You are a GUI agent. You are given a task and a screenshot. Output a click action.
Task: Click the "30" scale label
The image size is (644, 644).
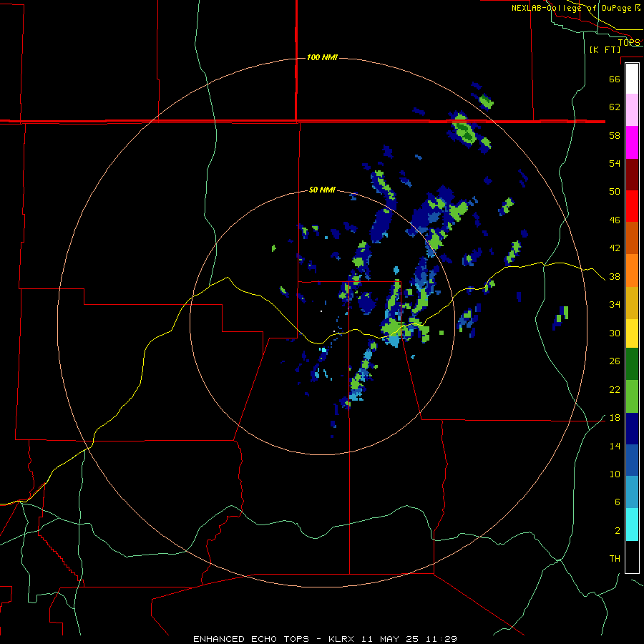pyautogui.click(x=615, y=333)
